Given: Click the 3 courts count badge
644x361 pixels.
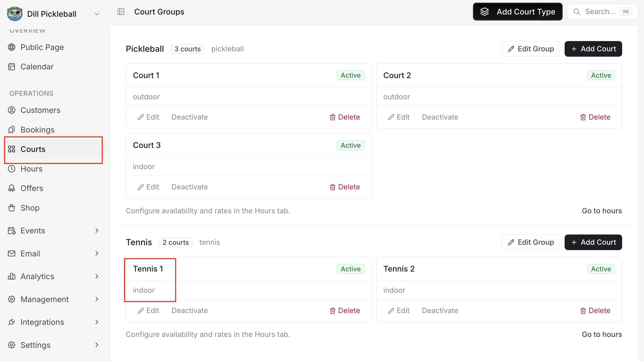Looking at the screenshot, I should (x=188, y=49).
